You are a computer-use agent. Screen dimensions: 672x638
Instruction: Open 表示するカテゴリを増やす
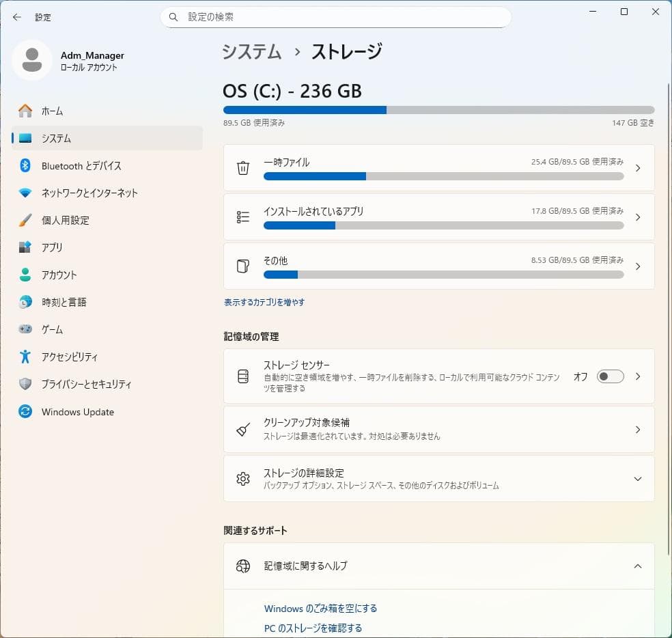(x=264, y=302)
